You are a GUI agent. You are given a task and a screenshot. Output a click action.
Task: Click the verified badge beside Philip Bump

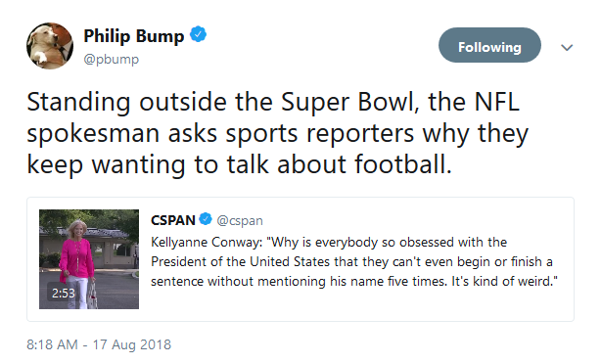(x=198, y=35)
